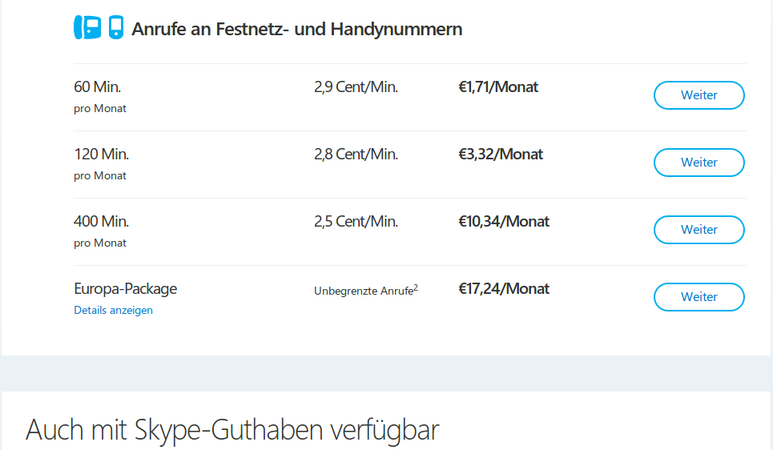Click the 60 Min. plan label

tap(97, 87)
